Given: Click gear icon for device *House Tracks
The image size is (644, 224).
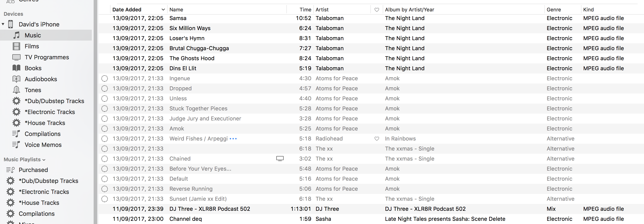Looking at the screenshot, I should tap(16, 123).
